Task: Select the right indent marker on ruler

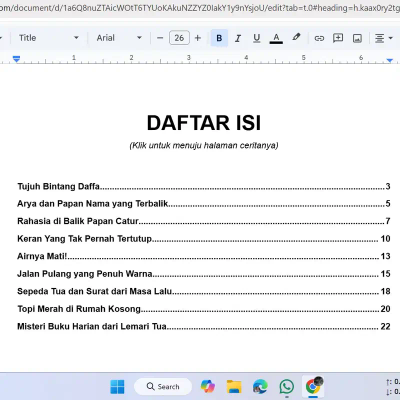Action: coord(390,60)
